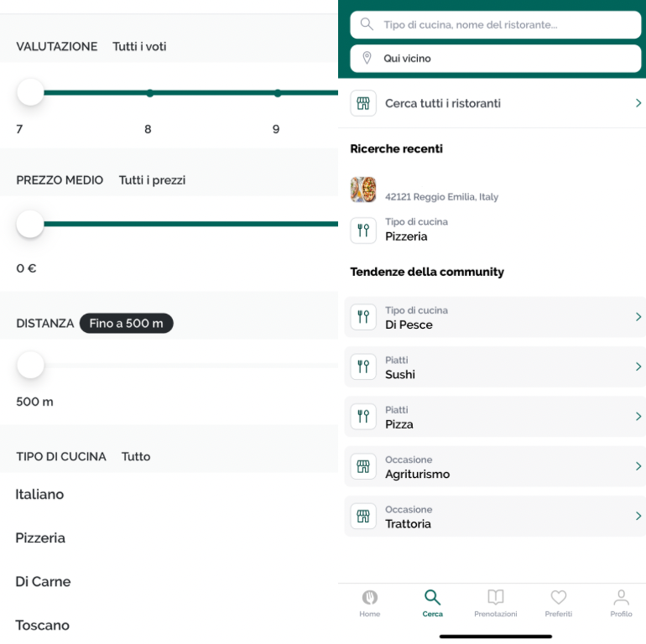Open the Reggio Emilia recent restaurant thumbnail
This screenshot has width=646, height=644.
pyautogui.click(x=363, y=190)
